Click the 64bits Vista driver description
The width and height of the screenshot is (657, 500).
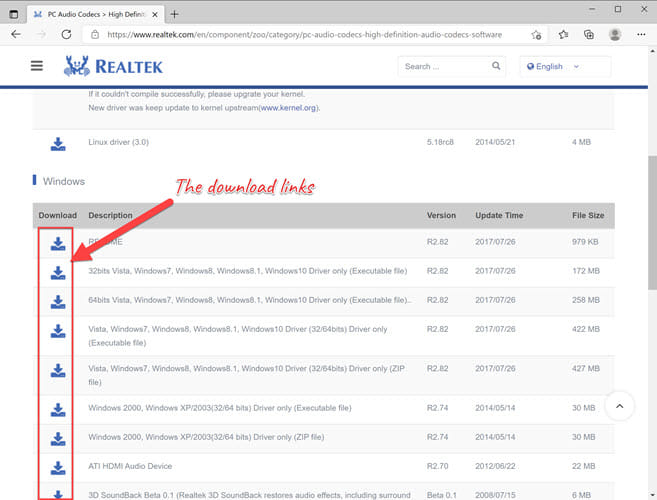[250, 300]
